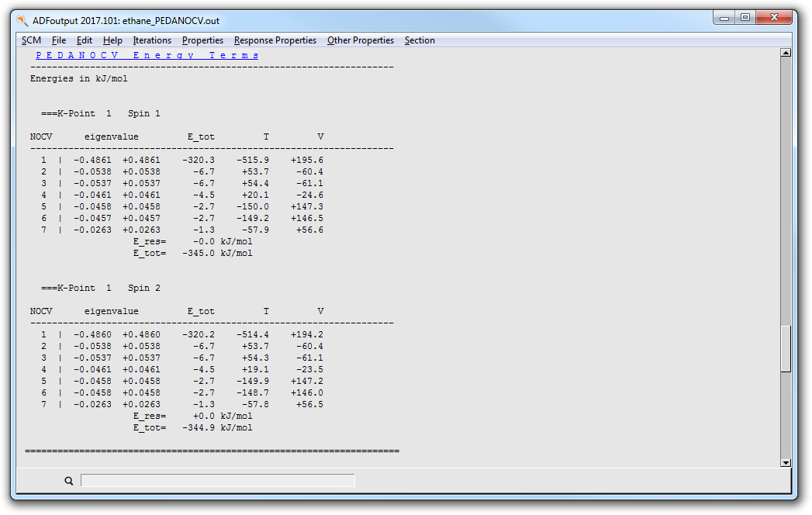The width and height of the screenshot is (812, 515).
Task: Click Spin 2 T value +54.3
Action: click(x=255, y=358)
